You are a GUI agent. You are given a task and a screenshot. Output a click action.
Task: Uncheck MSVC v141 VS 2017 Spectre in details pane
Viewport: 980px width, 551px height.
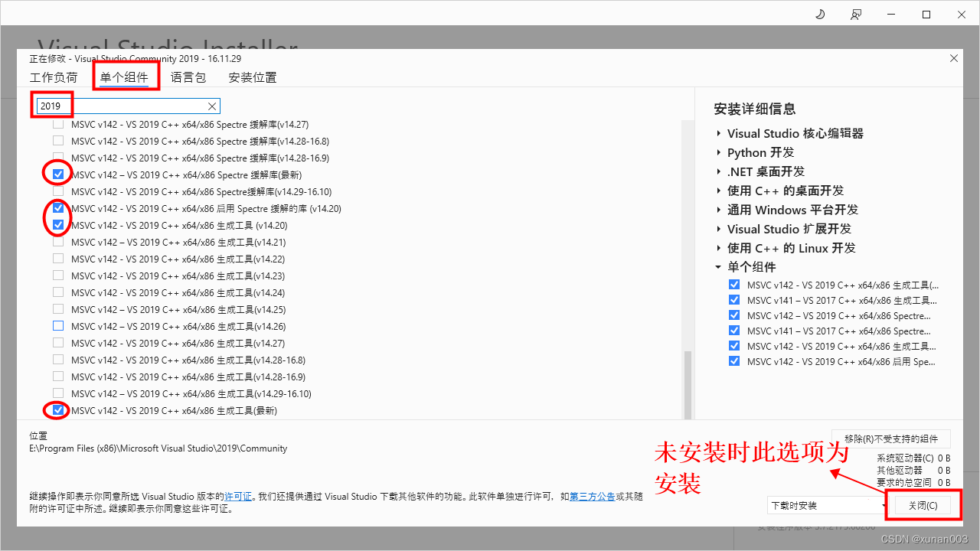pos(734,331)
